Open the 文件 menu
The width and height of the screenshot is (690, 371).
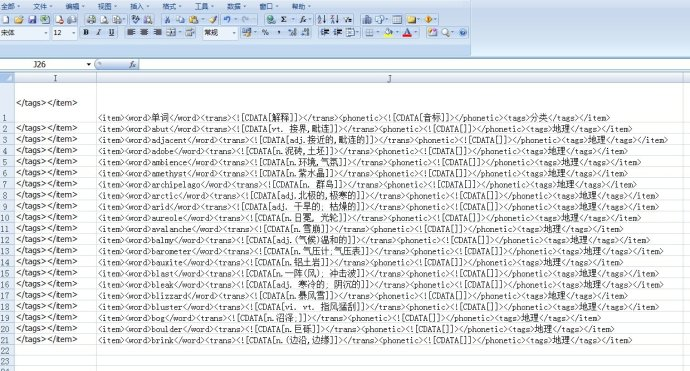pos(42,6)
